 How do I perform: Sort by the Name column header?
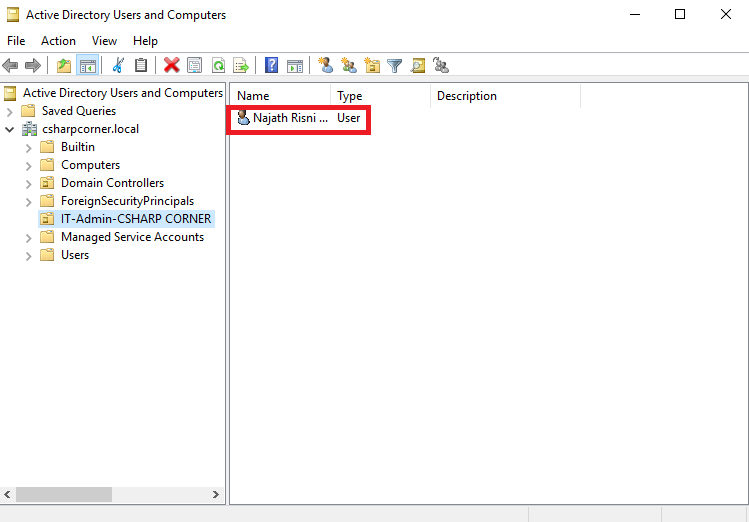[280, 96]
